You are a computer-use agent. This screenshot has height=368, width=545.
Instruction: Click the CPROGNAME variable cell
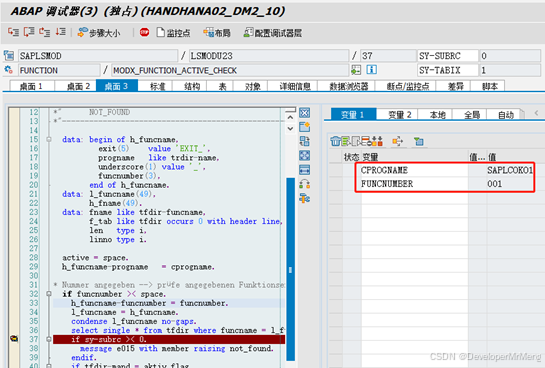415,170
